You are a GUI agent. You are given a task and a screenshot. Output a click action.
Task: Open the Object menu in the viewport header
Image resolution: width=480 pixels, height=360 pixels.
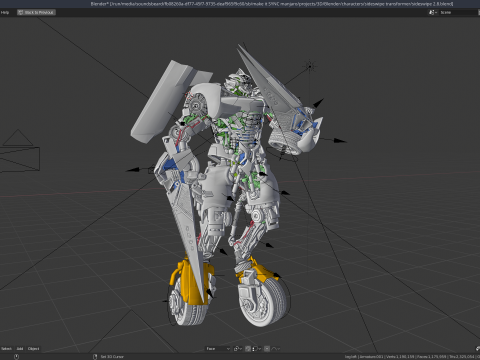(x=33, y=349)
